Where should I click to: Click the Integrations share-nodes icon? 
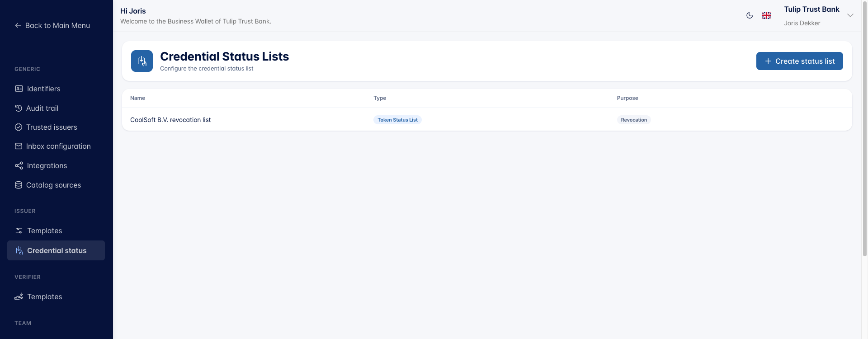tap(19, 165)
